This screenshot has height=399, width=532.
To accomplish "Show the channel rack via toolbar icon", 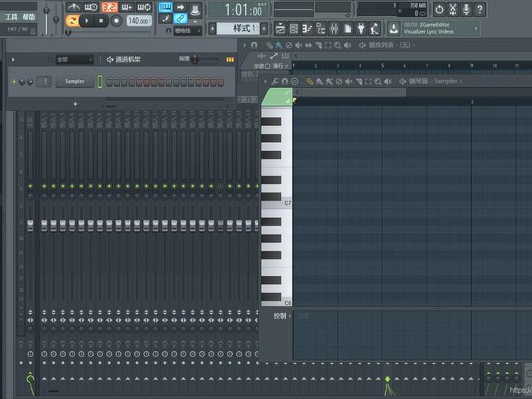I will coord(294,29).
